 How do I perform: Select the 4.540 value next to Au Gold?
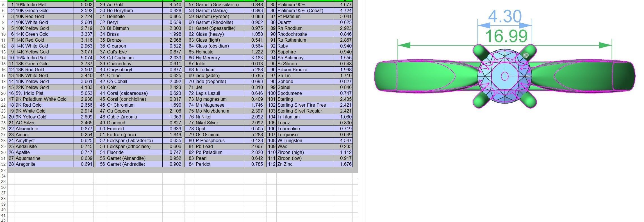pyautogui.click(x=172, y=5)
